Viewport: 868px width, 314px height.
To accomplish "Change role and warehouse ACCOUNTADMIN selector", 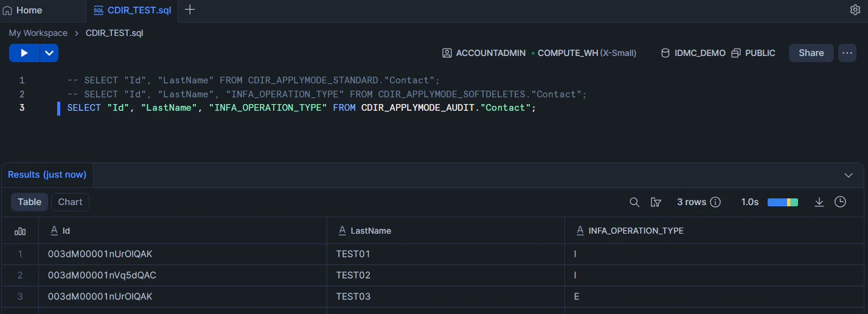I will pyautogui.click(x=484, y=53).
